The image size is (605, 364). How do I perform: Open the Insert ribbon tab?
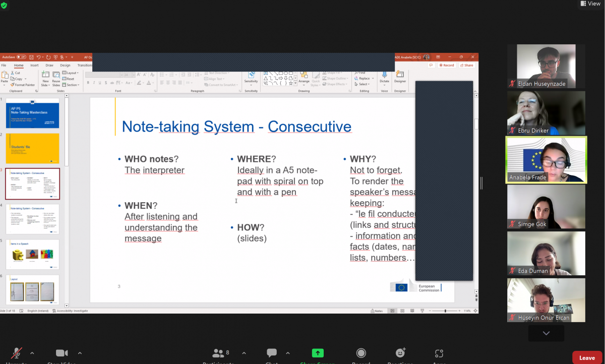(34, 65)
